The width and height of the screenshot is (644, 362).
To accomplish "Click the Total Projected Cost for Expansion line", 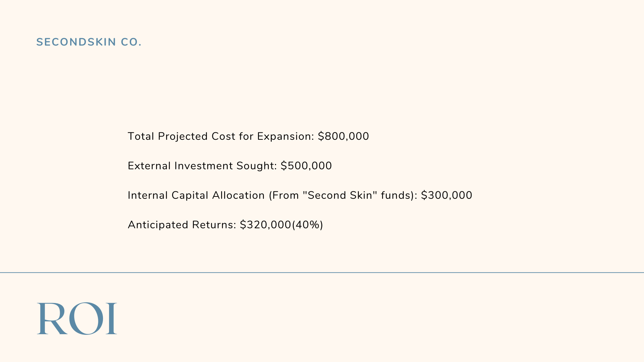I will [248, 136].
